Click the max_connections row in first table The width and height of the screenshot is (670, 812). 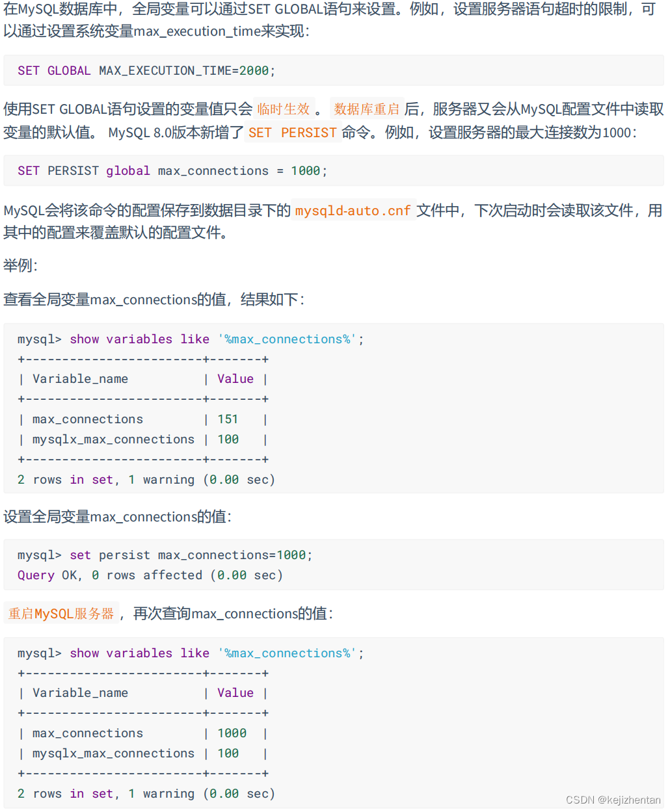(x=143, y=419)
